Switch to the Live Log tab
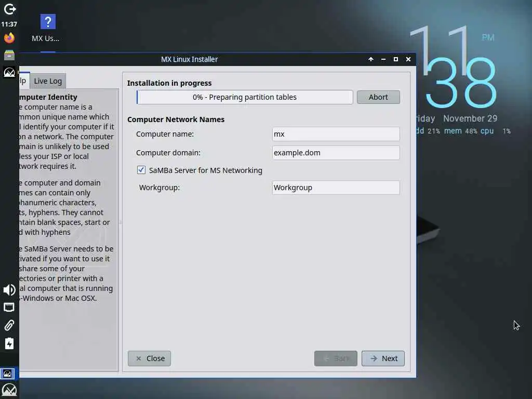The image size is (532, 399). 48,81
